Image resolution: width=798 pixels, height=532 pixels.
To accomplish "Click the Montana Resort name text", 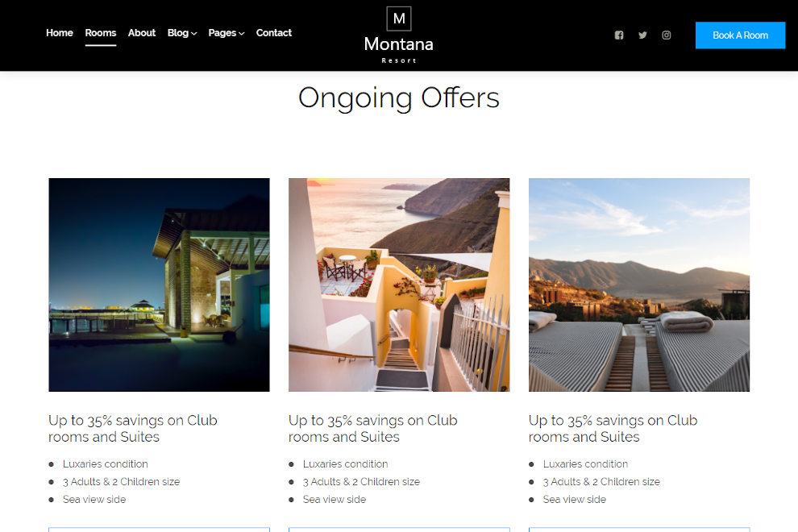I will [x=399, y=49].
